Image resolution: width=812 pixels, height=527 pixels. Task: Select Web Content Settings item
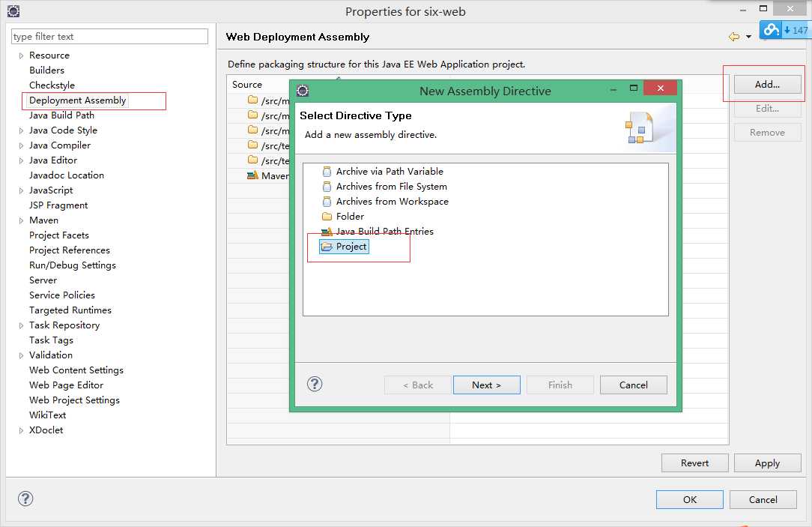76,370
